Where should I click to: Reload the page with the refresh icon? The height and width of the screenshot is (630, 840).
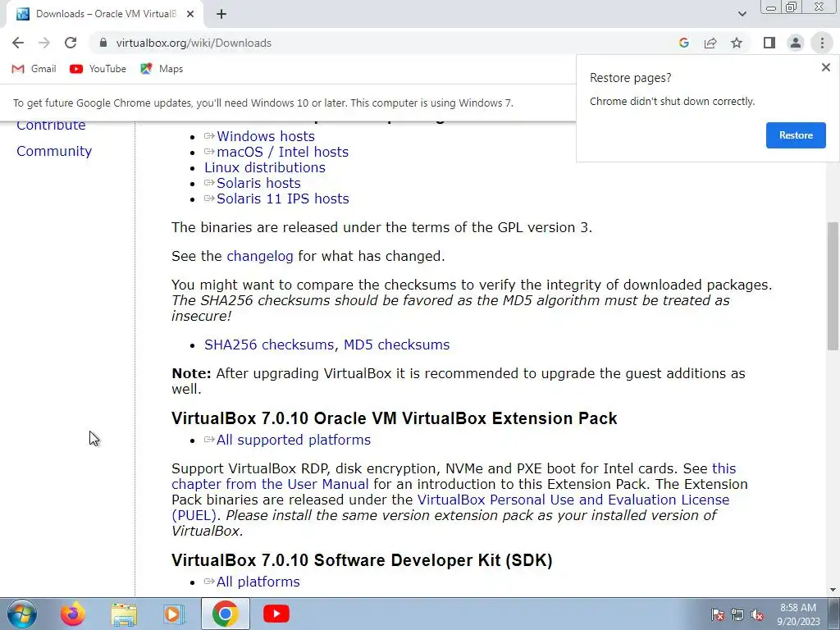click(71, 43)
